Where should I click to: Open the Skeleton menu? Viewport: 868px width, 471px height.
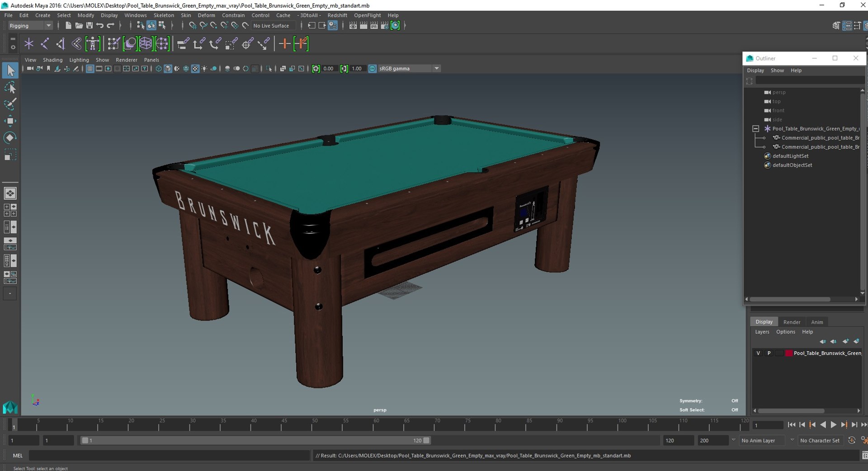tap(164, 15)
